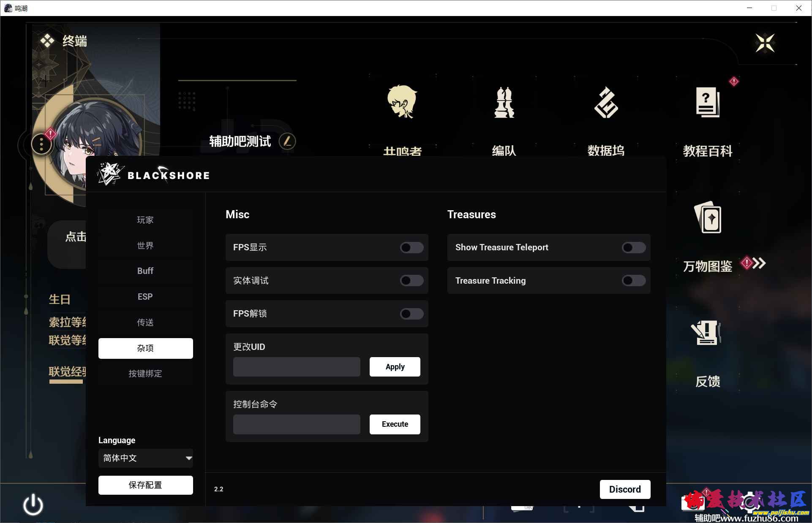Open the 数据坞 data dock icon

[606, 103]
